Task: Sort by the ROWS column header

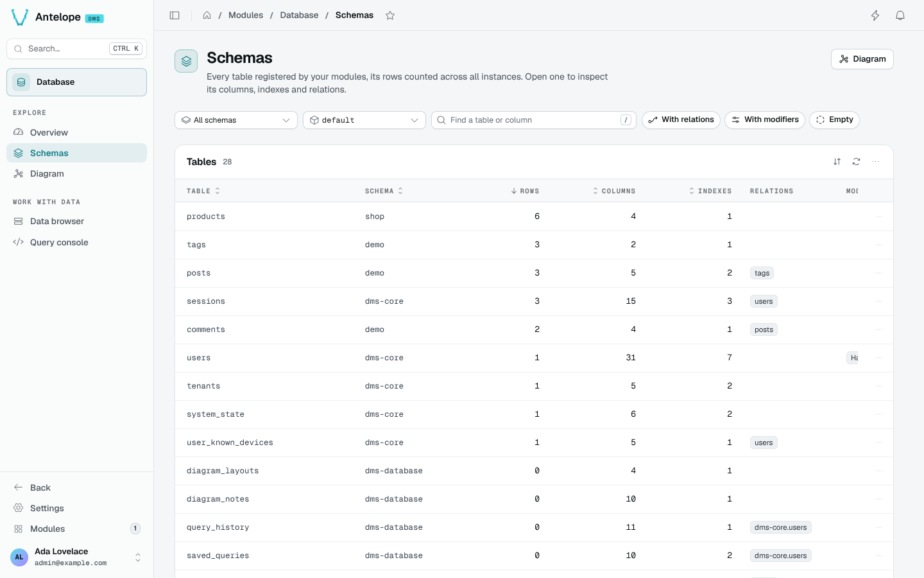Action: [525, 191]
